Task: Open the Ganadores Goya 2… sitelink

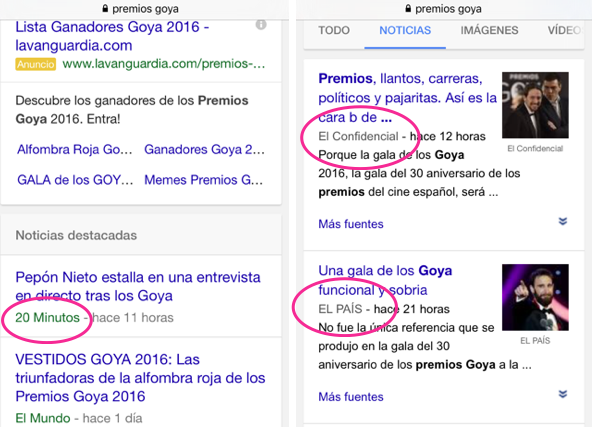Action: (x=204, y=149)
